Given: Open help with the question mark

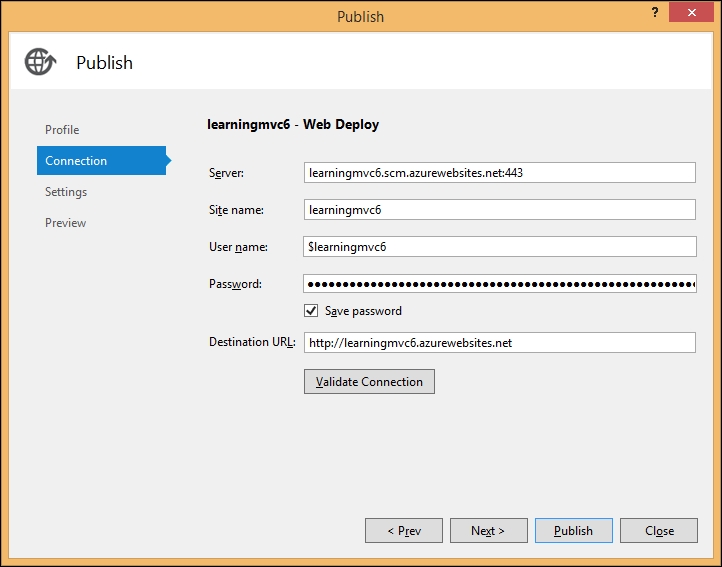Looking at the screenshot, I should pos(655,12).
